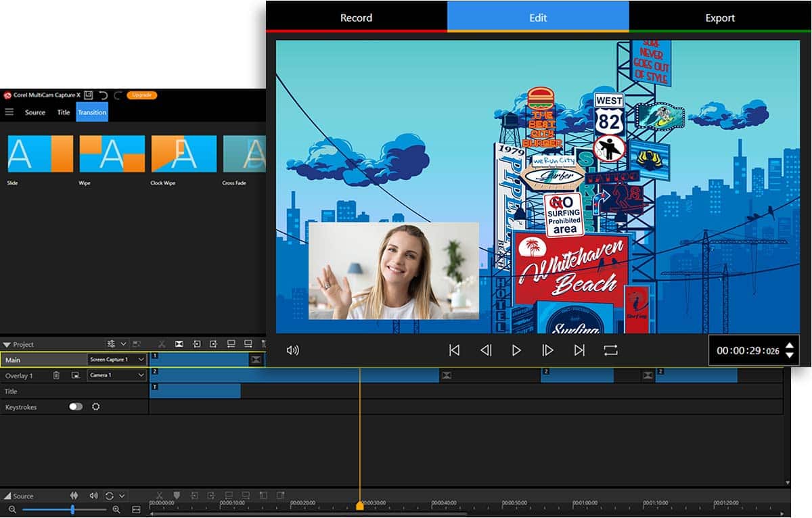Select the Clock Wipe transition thumbnail

pyautogui.click(x=184, y=154)
